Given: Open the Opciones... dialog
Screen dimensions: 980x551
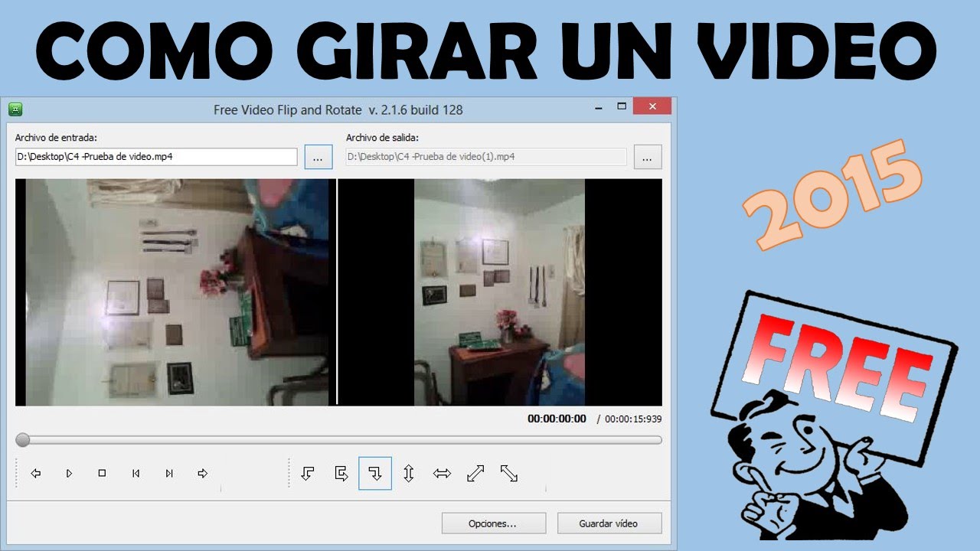Looking at the screenshot, I should tap(494, 523).
